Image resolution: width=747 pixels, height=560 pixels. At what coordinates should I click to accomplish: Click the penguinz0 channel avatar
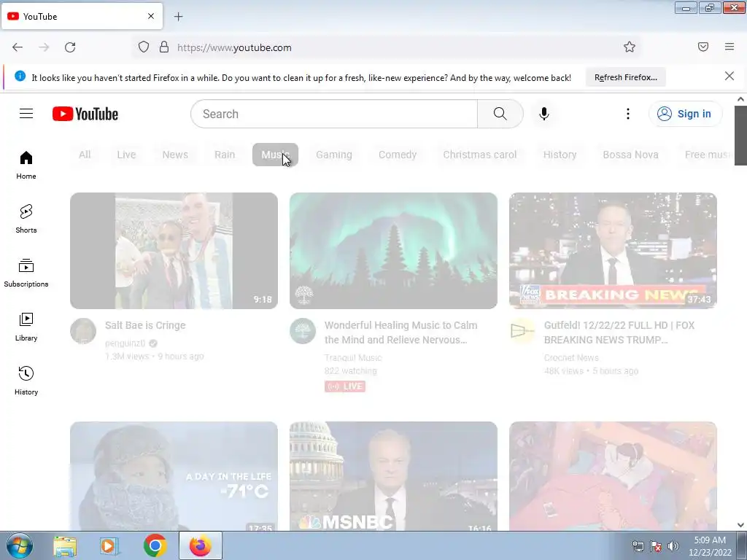pyautogui.click(x=83, y=331)
